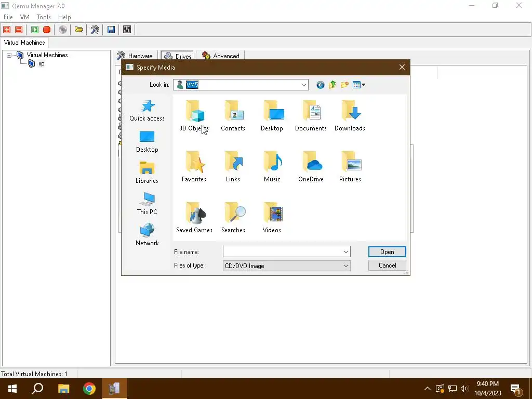Close the Specify Media dialog
Viewport: 532px width, 399px height.
tap(402, 67)
